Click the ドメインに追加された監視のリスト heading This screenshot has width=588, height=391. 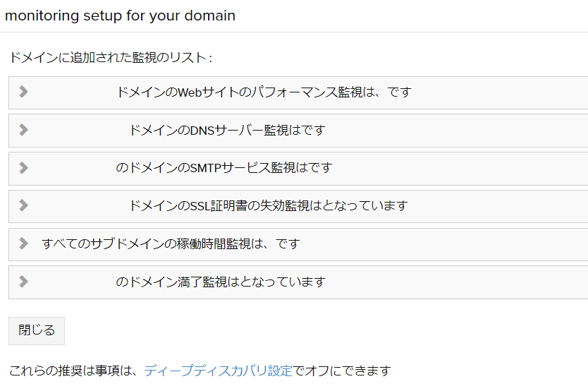click(111, 58)
